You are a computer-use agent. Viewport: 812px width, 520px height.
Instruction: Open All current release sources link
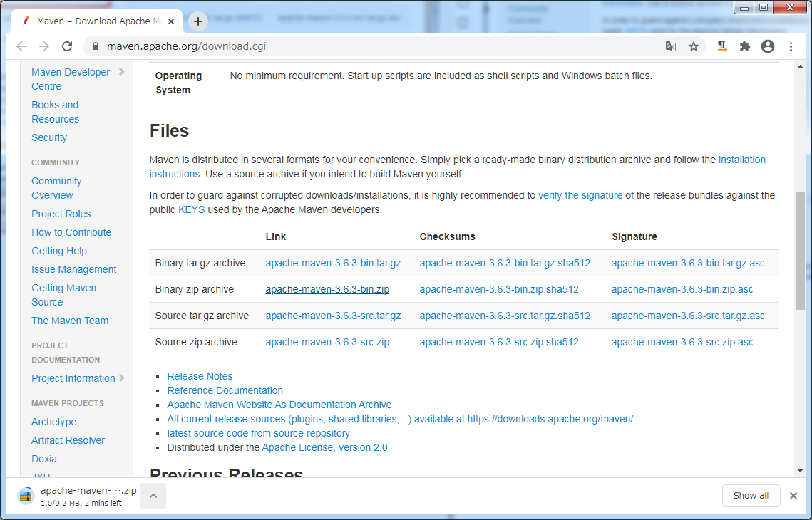(x=401, y=419)
